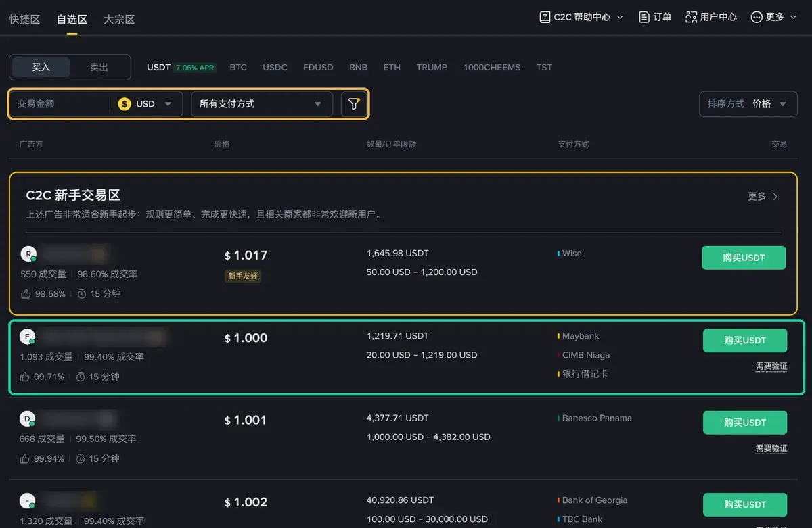Click clock icon in the 1,093 成交量 row
The width and height of the screenshot is (812, 528).
(x=81, y=377)
